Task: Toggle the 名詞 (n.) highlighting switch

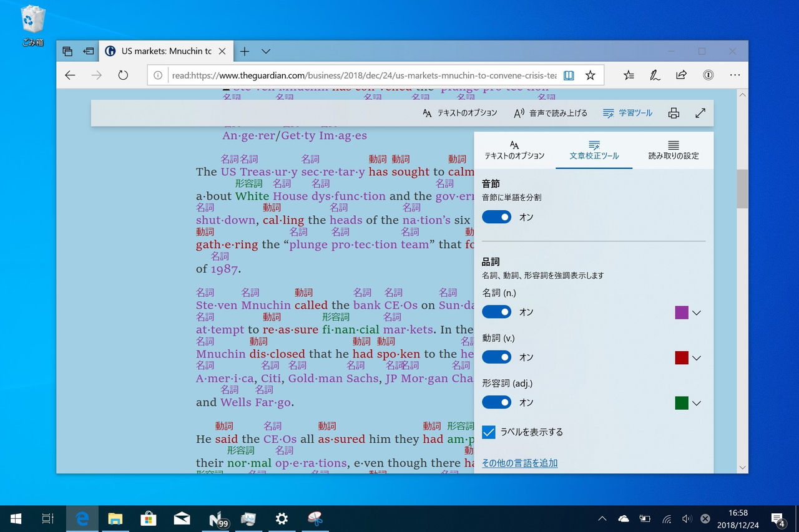Action: coord(497,312)
